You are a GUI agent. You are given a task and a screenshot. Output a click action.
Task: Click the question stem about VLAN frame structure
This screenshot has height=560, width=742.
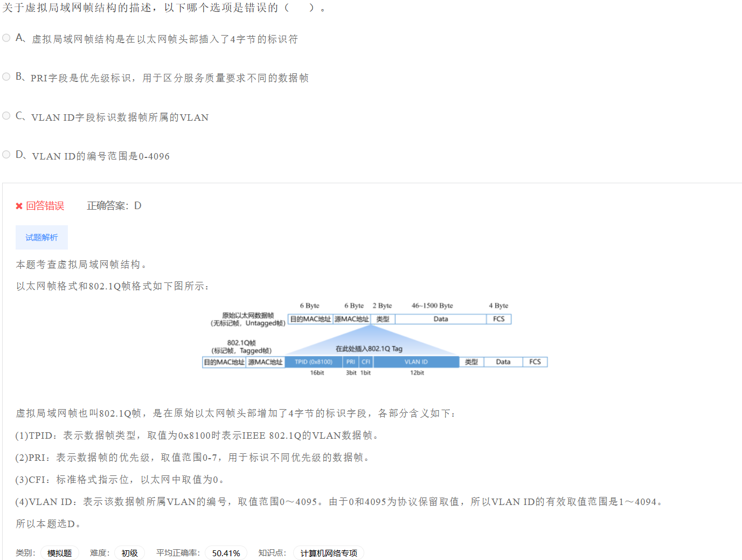[x=164, y=8]
